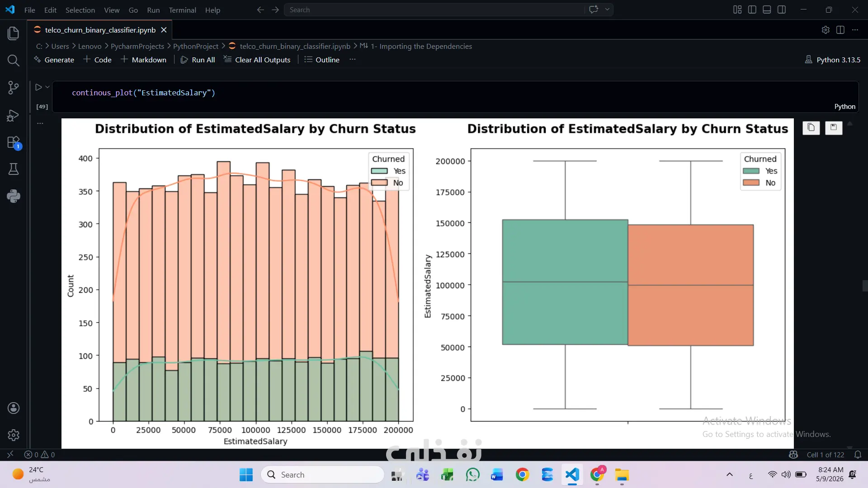The width and height of the screenshot is (868, 488).
Task: Toggle Primary Side Bar layout button
Action: pyautogui.click(x=752, y=9)
